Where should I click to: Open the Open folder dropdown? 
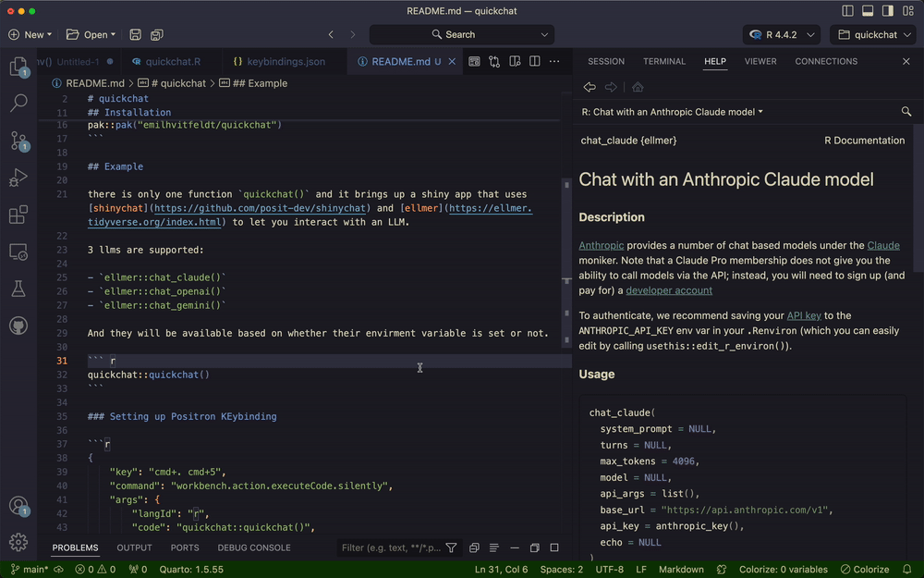[x=91, y=35]
